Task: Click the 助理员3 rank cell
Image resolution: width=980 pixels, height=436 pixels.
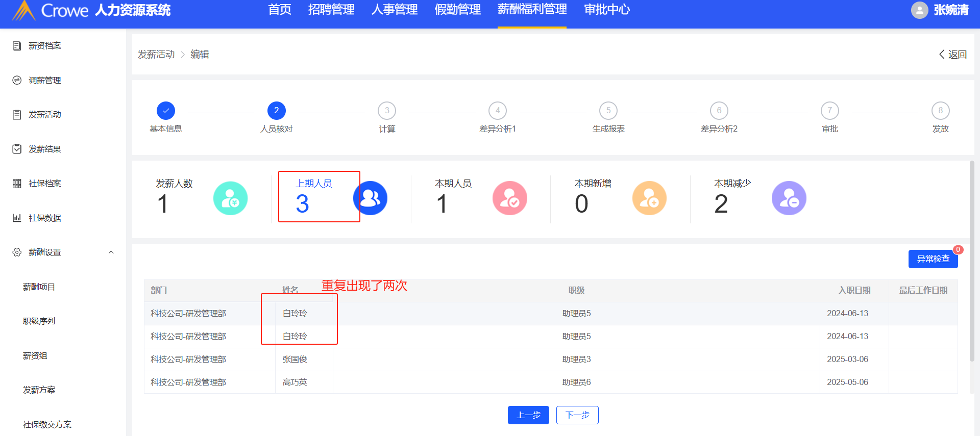Action: coord(576,360)
